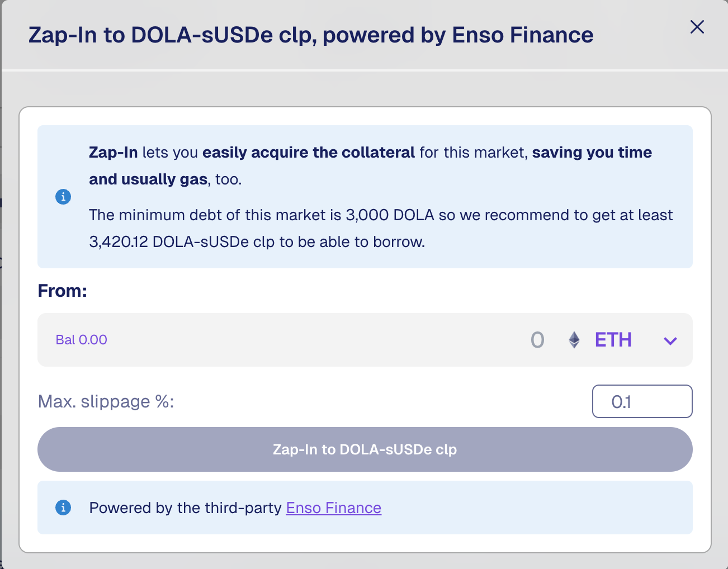Open the Enso Finance link
The width and height of the screenshot is (728, 569).
point(333,508)
